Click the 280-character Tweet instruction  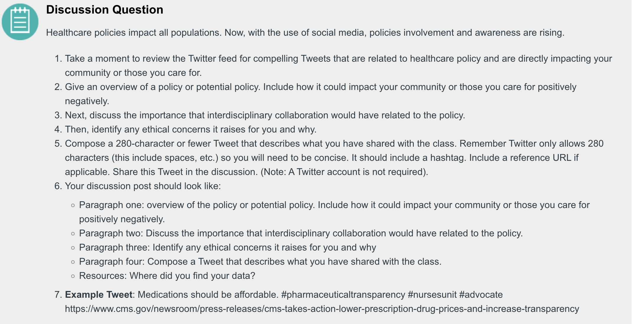point(334,158)
